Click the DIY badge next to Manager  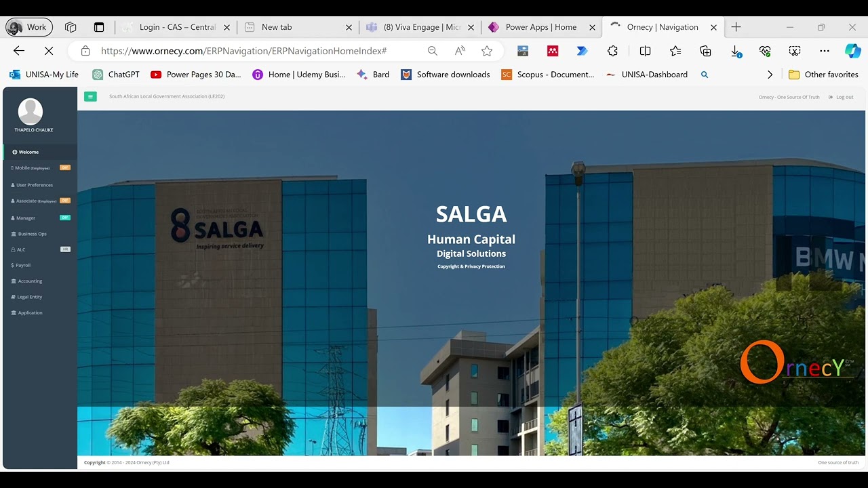coord(65,218)
